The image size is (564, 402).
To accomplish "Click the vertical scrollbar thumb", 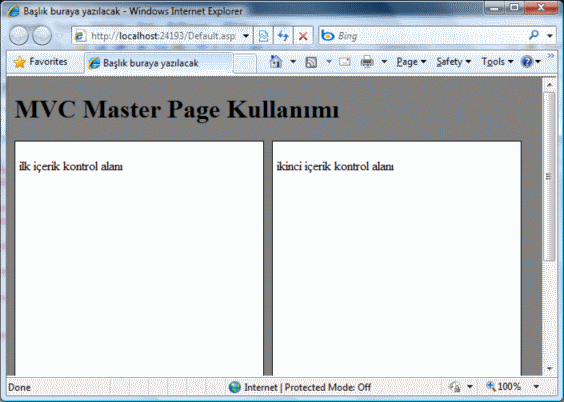I will click(x=549, y=176).
